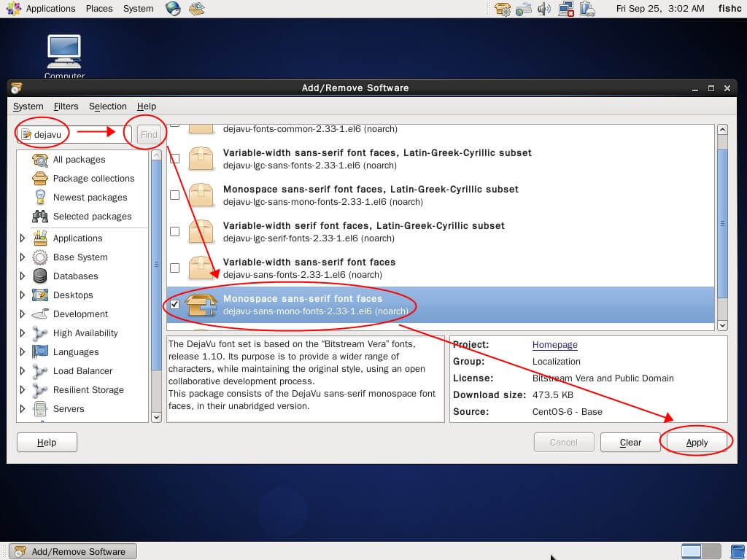Expand the Servers category group
Viewport: 747px width, 560px height.
(23, 409)
